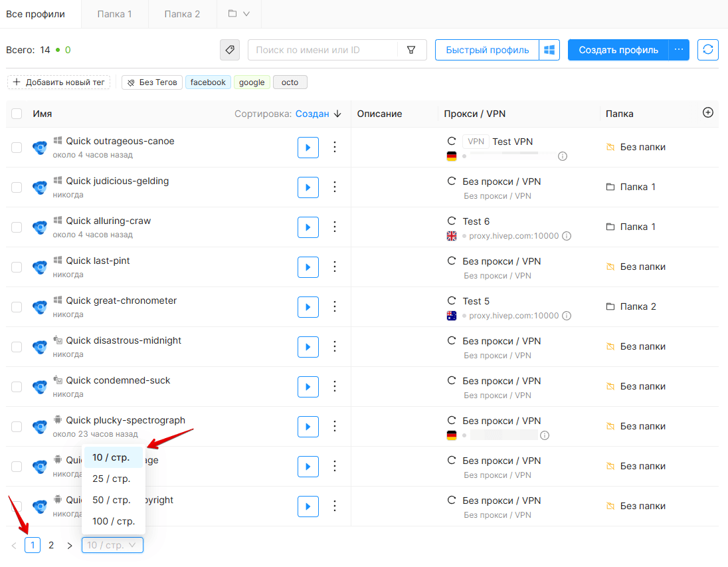Switch to Папка 1 tab
This screenshot has width=728, height=567.
(115, 14)
